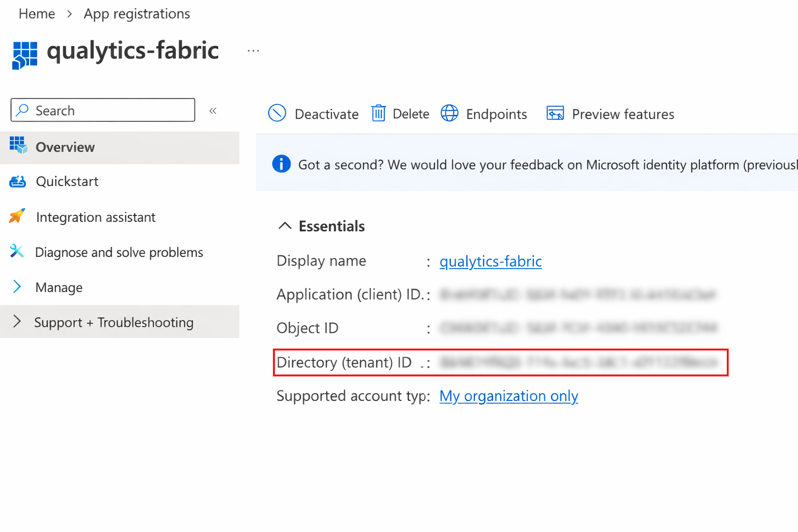Image resolution: width=798 pixels, height=532 pixels.
Task: Click the Integration assistant rocket icon
Action: pos(17,216)
